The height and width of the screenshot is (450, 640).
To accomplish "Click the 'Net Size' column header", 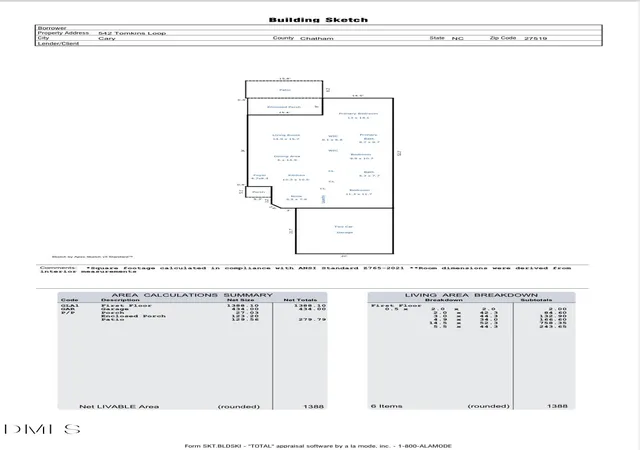I will (240, 300).
